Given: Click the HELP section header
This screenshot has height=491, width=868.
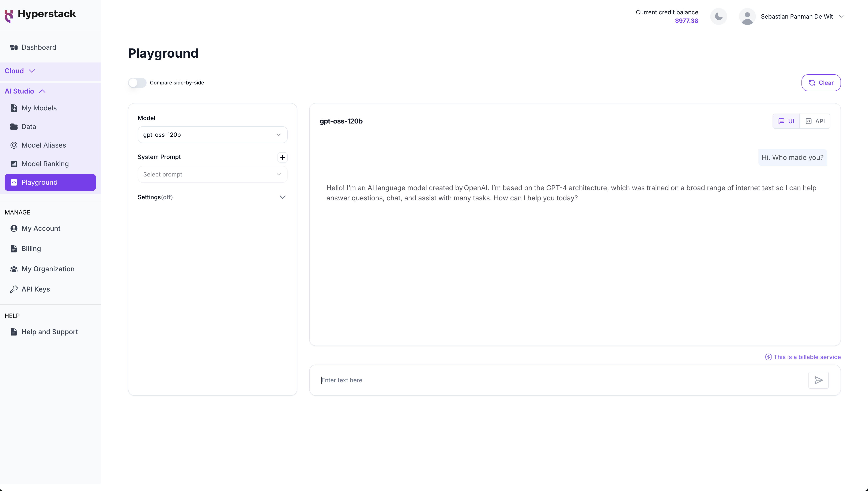Looking at the screenshot, I should (12, 316).
